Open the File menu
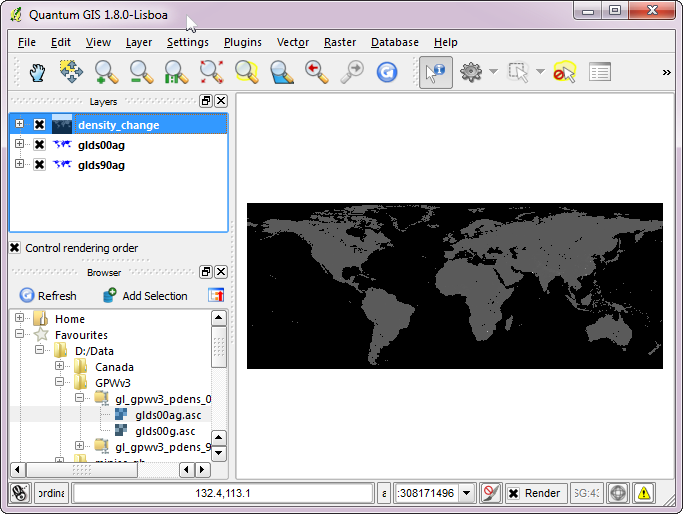This screenshot has width=683, height=514. pos(27,42)
